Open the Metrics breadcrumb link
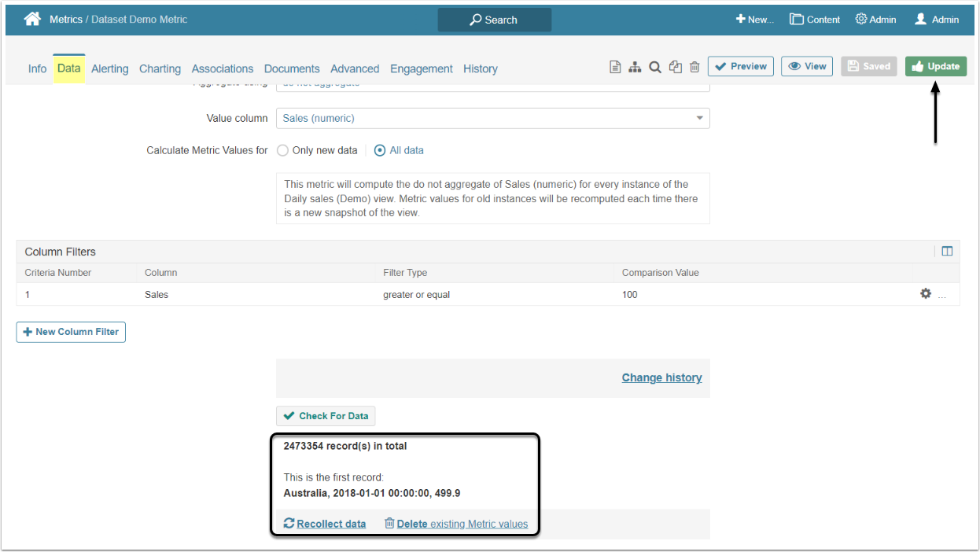This screenshot has height=552, width=980. 66,20
